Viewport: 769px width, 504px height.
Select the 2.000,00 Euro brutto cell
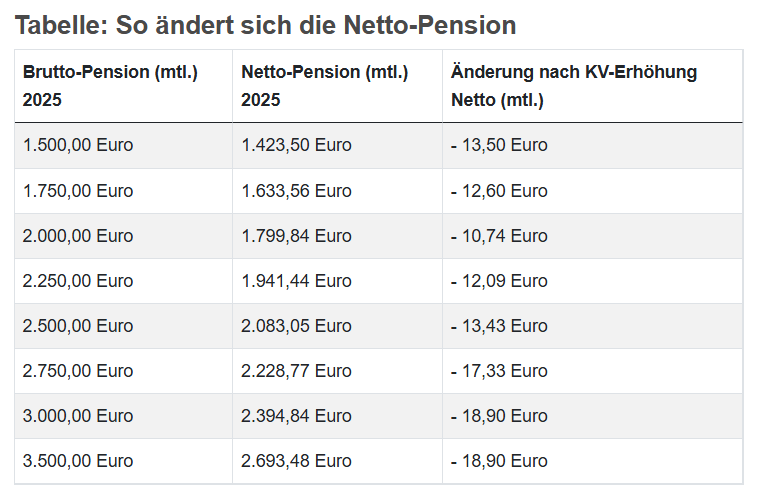78,236
